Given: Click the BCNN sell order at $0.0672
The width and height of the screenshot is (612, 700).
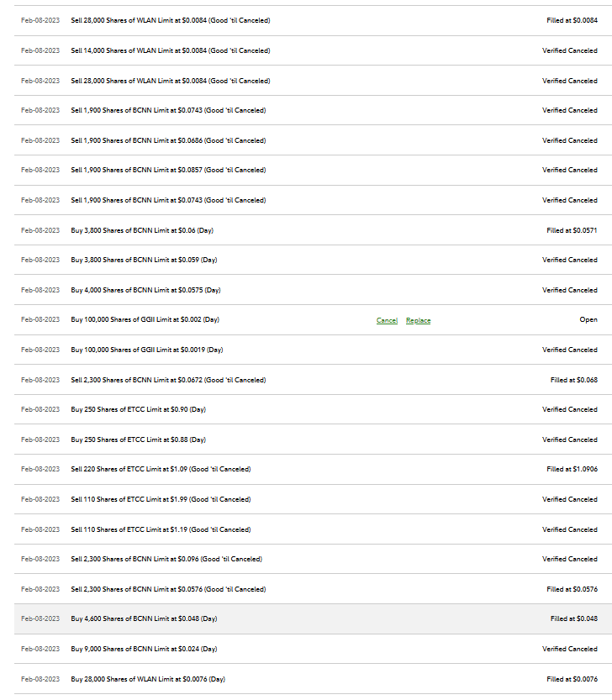Looking at the screenshot, I should pyautogui.click(x=168, y=380).
